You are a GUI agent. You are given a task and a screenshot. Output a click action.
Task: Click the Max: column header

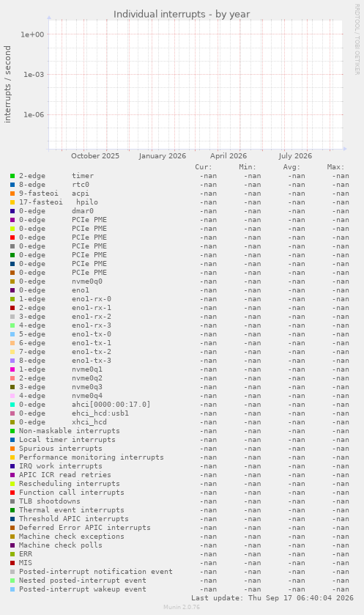(335, 167)
